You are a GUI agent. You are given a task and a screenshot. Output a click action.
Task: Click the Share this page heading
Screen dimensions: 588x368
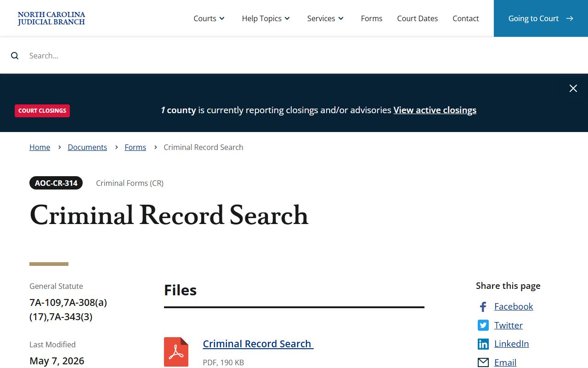click(508, 286)
